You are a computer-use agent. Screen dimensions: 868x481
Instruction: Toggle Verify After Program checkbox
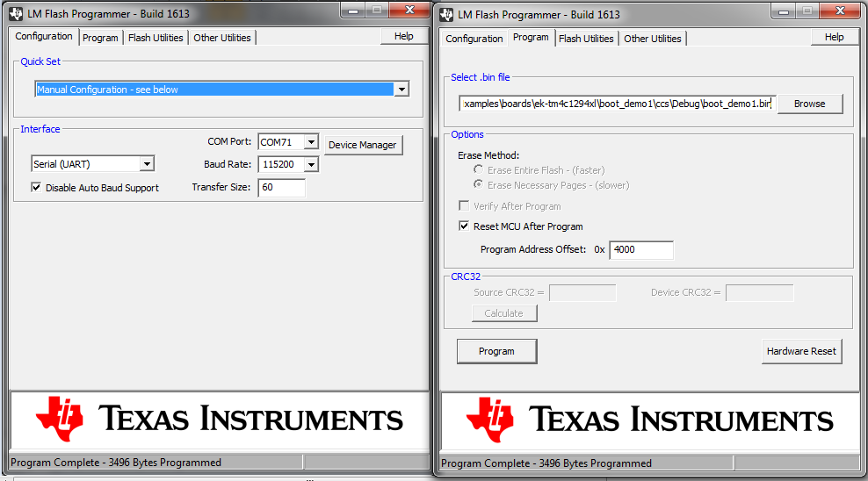[x=464, y=205]
